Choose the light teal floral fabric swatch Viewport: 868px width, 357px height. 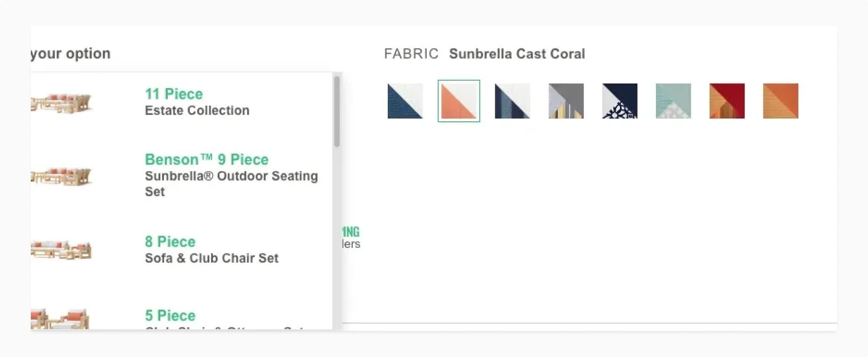tap(673, 101)
